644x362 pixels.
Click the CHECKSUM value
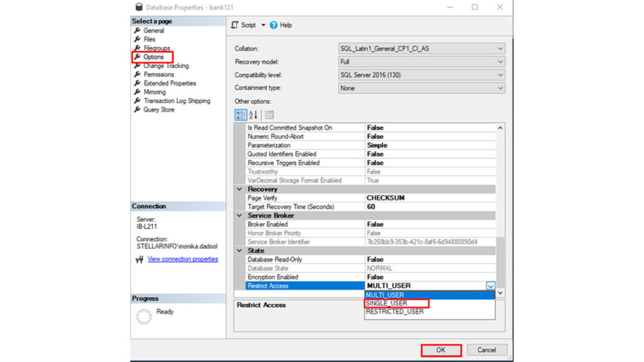click(386, 198)
